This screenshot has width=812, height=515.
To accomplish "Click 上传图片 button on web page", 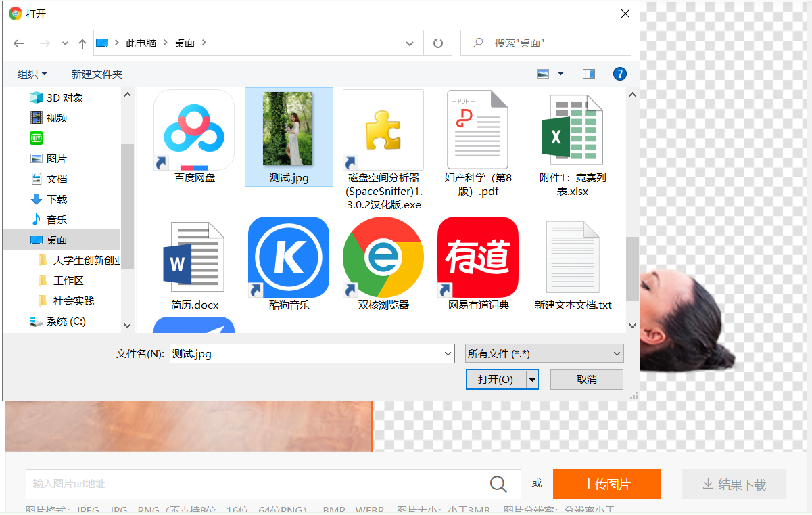I will coord(606,484).
